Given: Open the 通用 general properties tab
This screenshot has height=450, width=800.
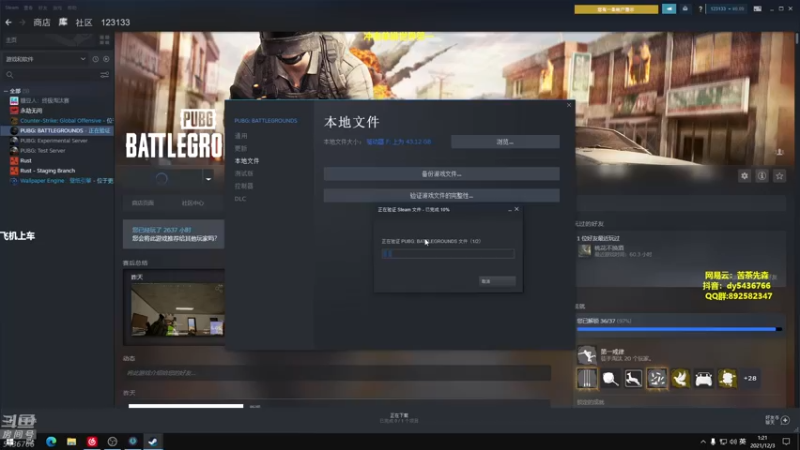Looking at the screenshot, I should pos(241,136).
